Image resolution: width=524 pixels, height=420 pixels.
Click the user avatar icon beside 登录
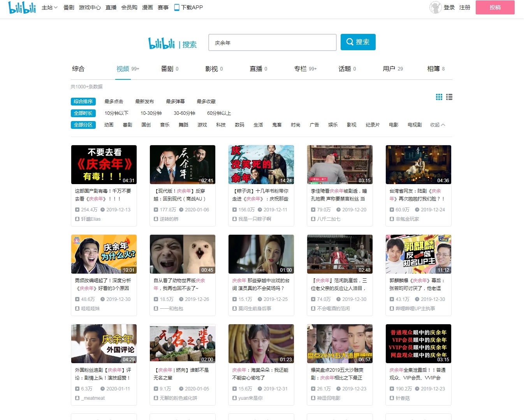435,7
